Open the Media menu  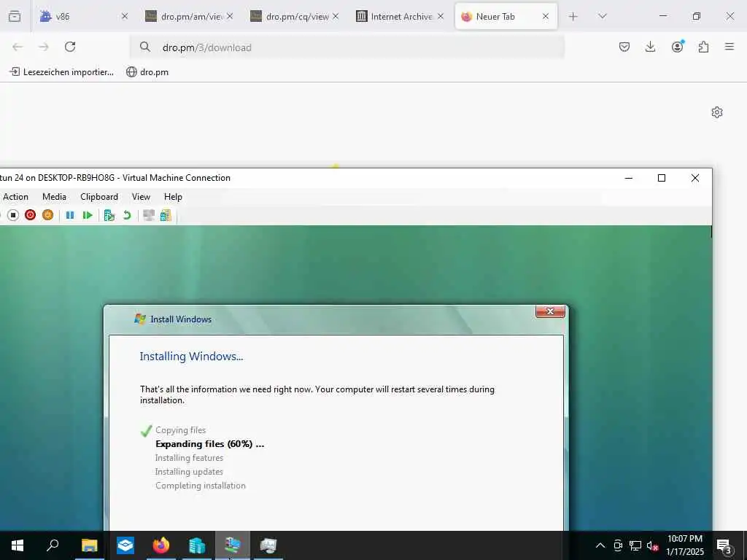(54, 197)
